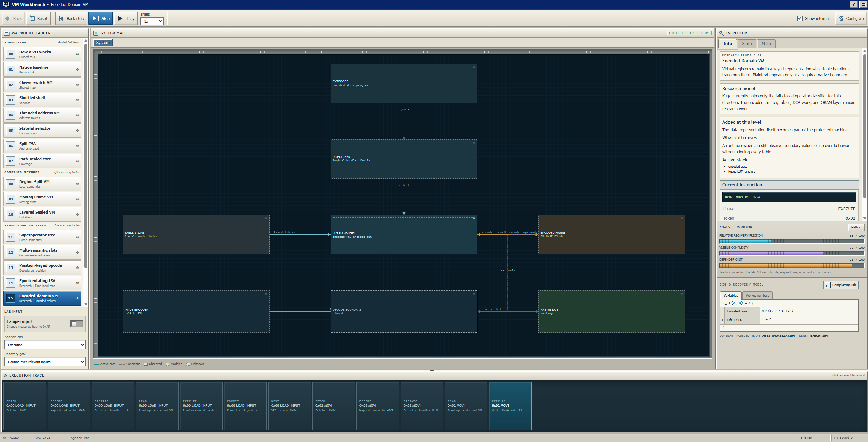Open the help question mark button
The width and height of the screenshot is (868, 442).
point(854,4)
